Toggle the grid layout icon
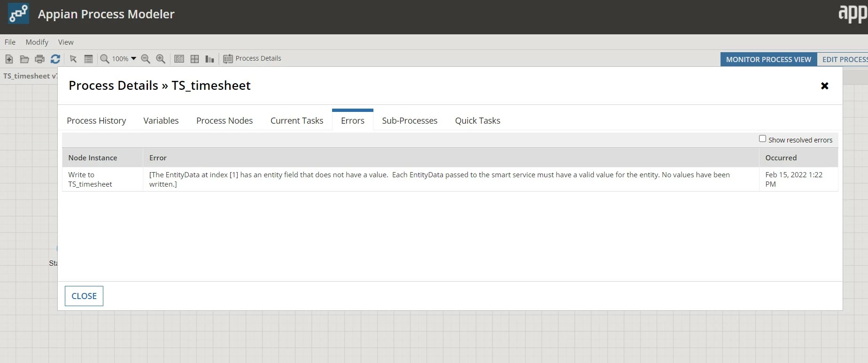The height and width of the screenshot is (363, 868). click(x=195, y=59)
